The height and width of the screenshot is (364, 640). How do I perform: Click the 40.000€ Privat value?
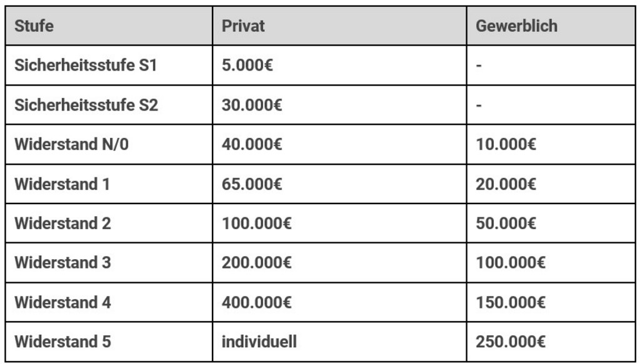(252, 144)
